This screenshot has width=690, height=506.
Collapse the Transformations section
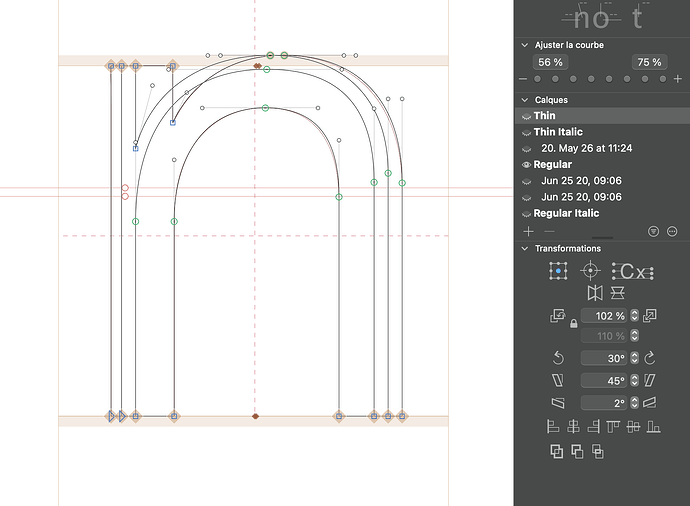pyautogui.click(x=525, y=249)
